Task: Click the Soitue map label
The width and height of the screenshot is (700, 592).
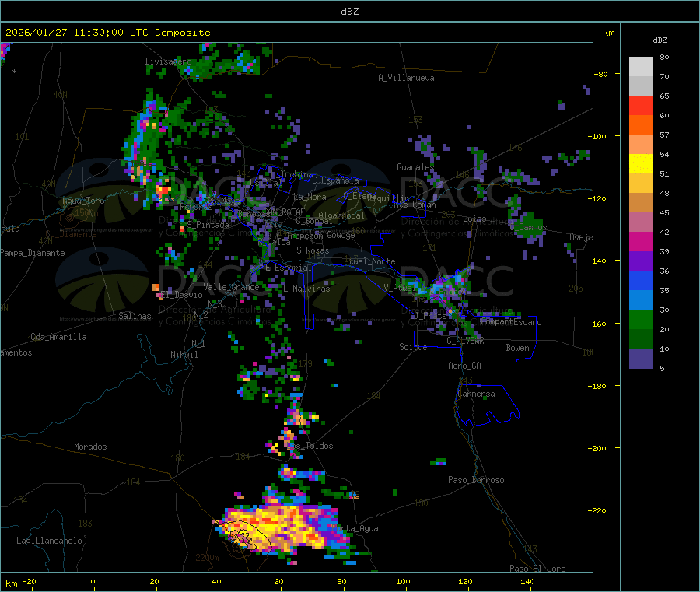Action: click(x=413, y=347)
